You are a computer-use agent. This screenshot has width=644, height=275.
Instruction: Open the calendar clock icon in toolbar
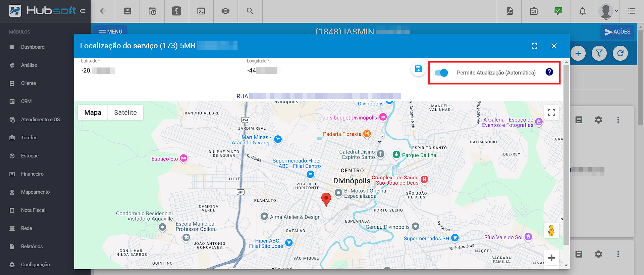[152, 11]
